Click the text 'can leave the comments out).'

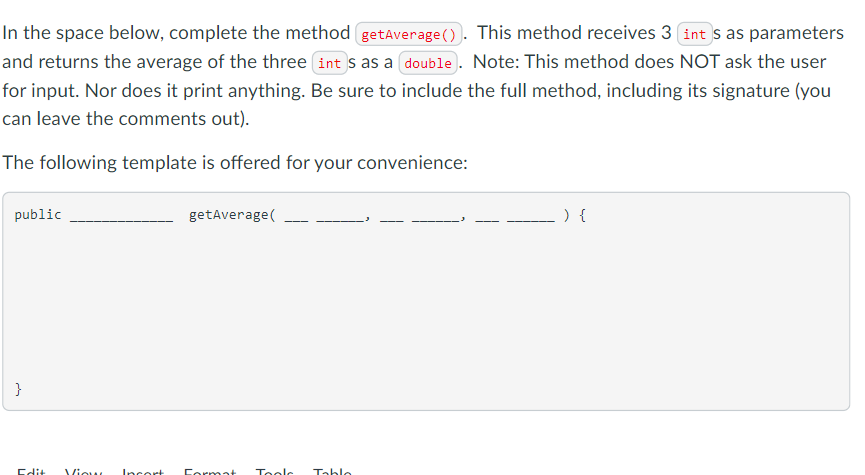tap(126, 119)
